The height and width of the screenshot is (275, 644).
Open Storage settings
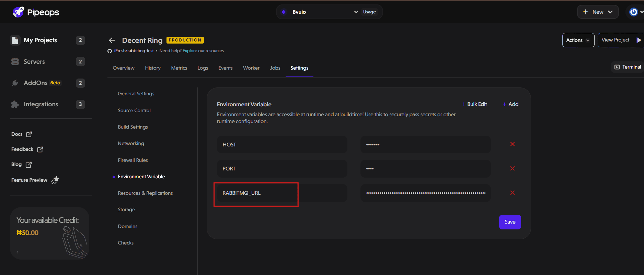pyautogui.click(x=126, y=210)
